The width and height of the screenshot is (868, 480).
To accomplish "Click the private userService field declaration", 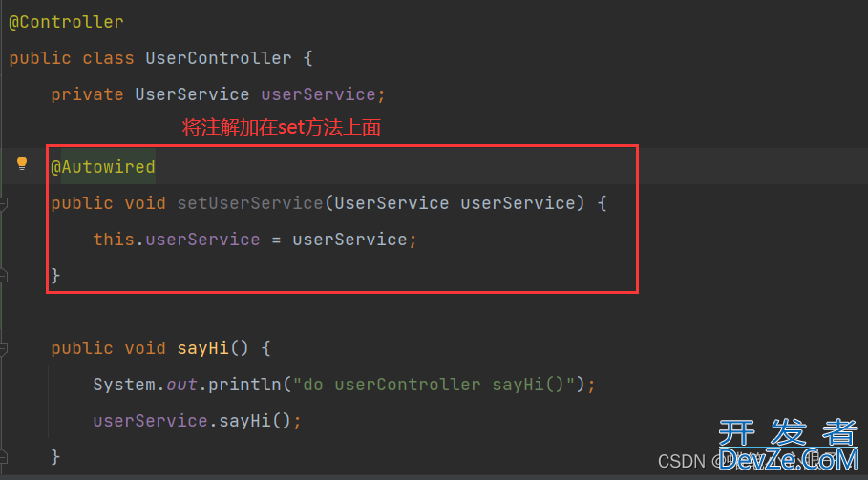I will click(218, 94).
